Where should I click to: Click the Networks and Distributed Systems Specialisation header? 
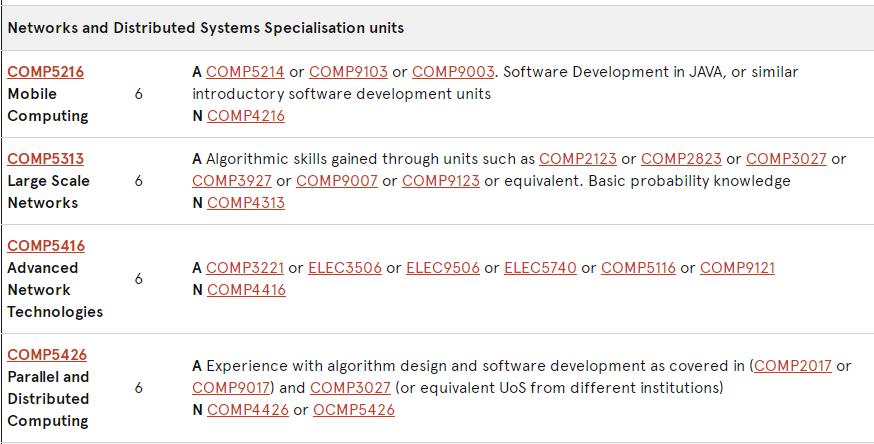[x=206, y=28]
